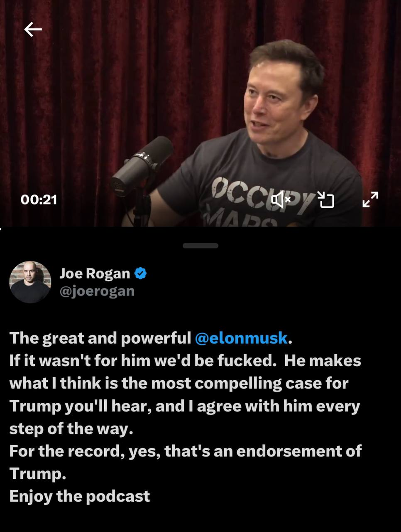Open the Joe Rogan display name
This screenshot has height=532, width=401.
point(95,273)
